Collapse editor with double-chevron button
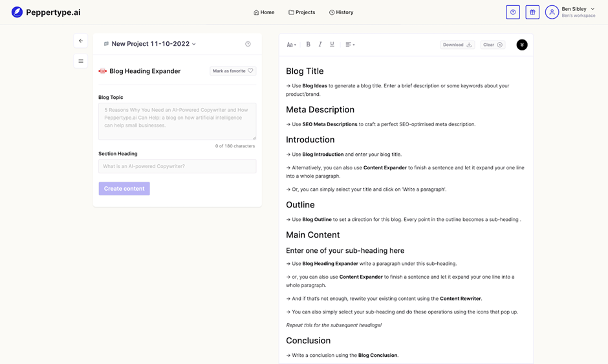The image size is (608, 364). pos(522,45)
